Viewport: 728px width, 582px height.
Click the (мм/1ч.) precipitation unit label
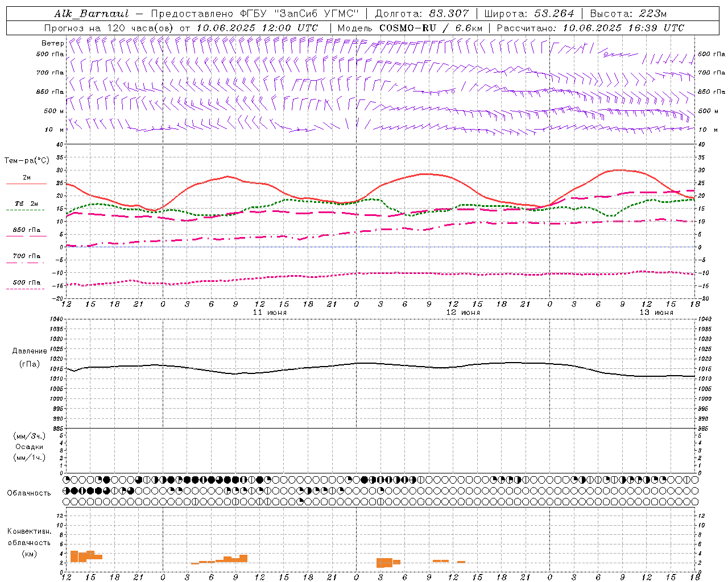point(30,458)
